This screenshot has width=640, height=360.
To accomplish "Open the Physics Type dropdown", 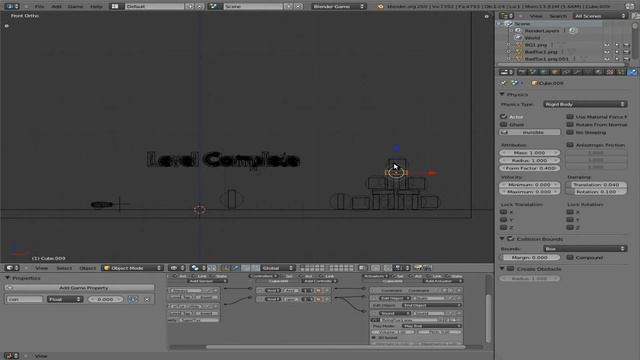I will coord(585,104).
